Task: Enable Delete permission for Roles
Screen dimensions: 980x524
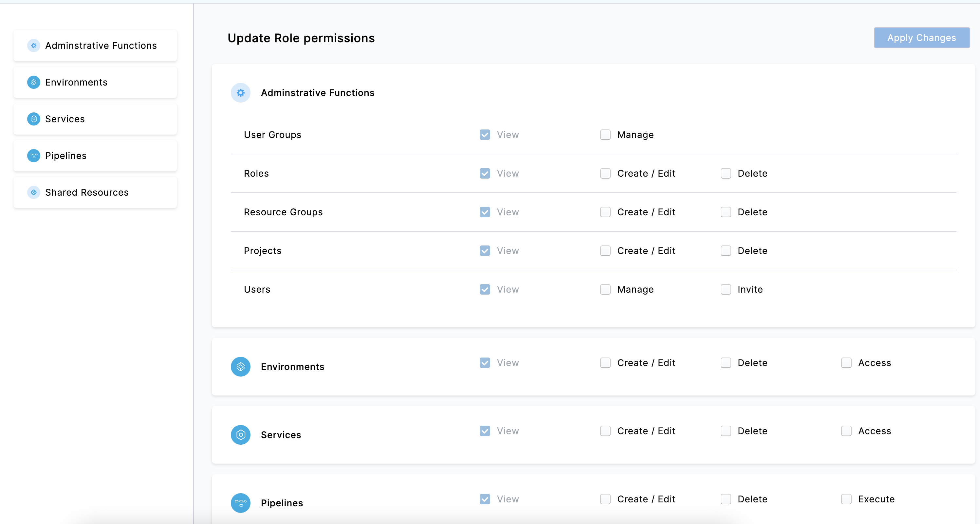Action: pos(726,173)
